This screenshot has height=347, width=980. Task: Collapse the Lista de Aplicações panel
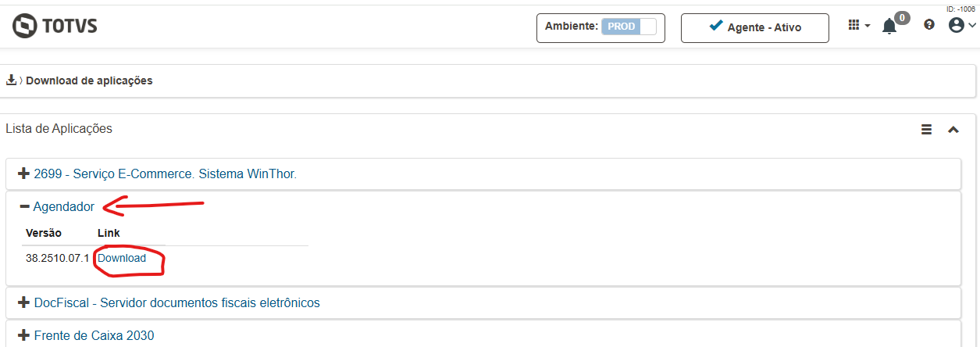click(x=953, y=130)
